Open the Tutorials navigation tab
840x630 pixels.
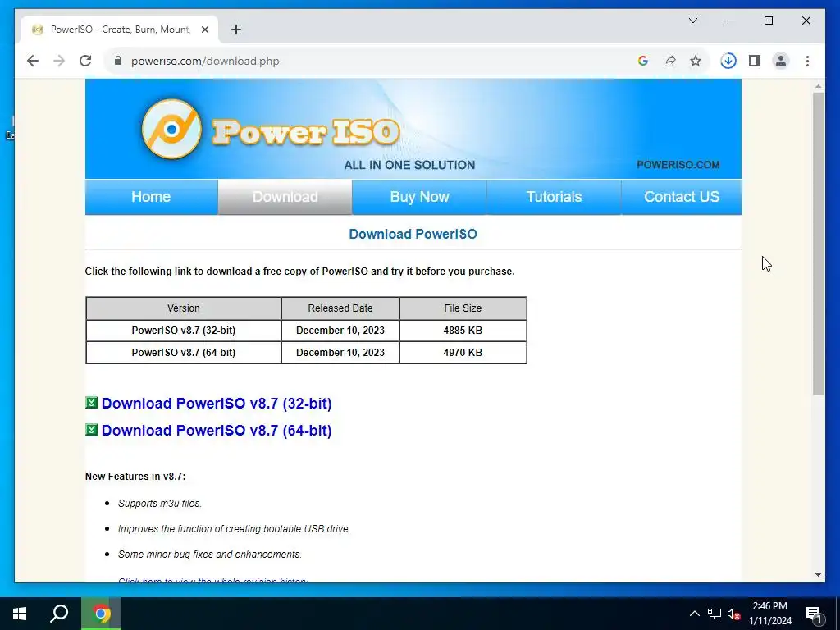coord(554,197)
